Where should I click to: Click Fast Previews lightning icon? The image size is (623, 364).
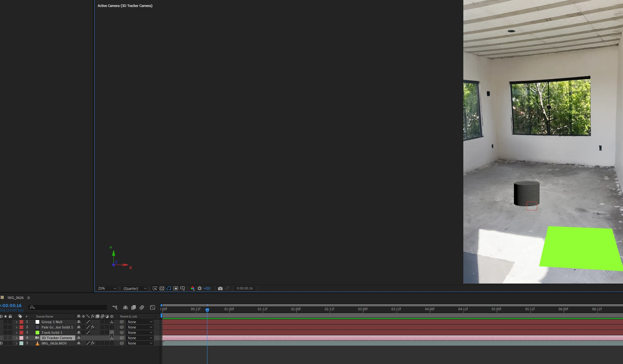click(x=155, y=288)
